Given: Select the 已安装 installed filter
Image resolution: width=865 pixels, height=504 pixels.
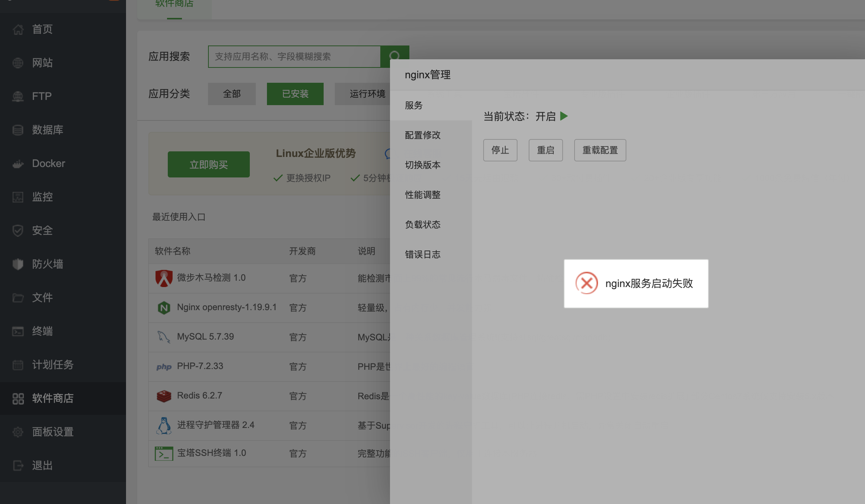Looking at the screenshot, I should coord(295,94).
